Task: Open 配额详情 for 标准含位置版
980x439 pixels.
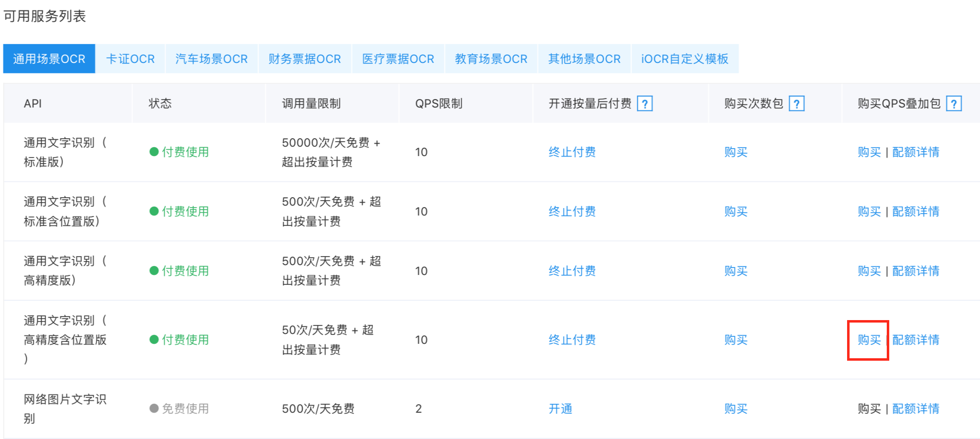Action: [916, 212]
